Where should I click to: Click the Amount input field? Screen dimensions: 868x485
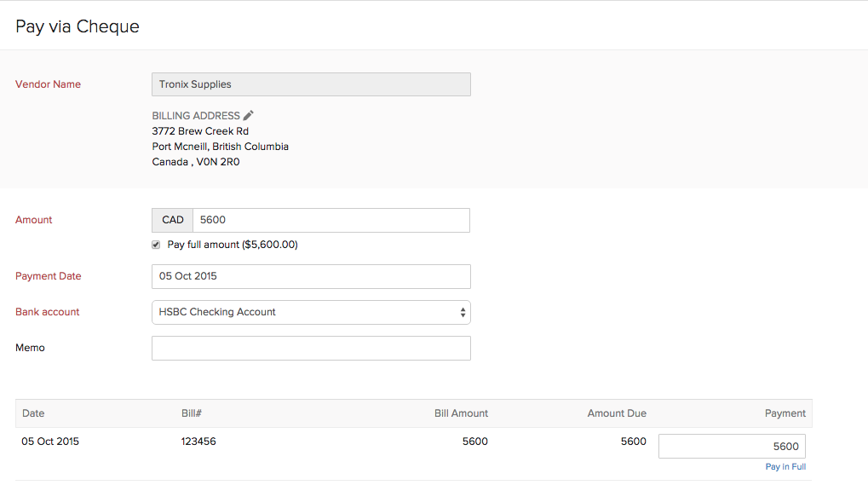point(331,220)
